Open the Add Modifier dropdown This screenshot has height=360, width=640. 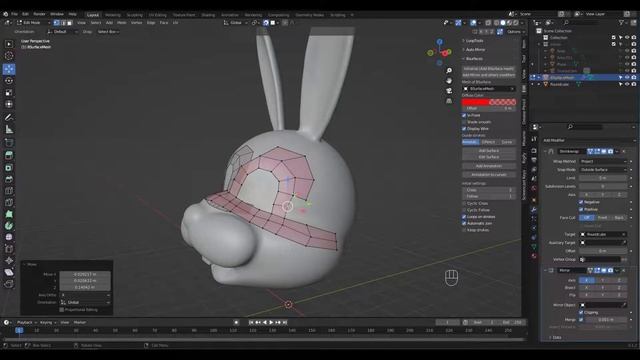[588, 140]
